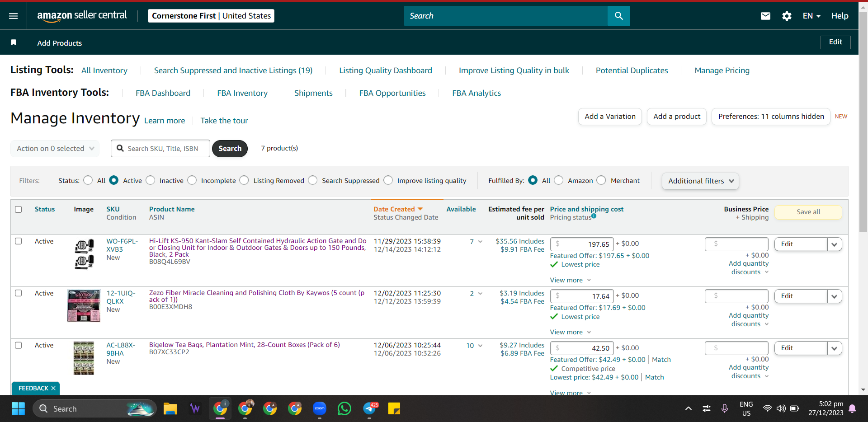Open Sticky Notes from the taskbar
Screen dimensions: 868x422
point(394,408)
